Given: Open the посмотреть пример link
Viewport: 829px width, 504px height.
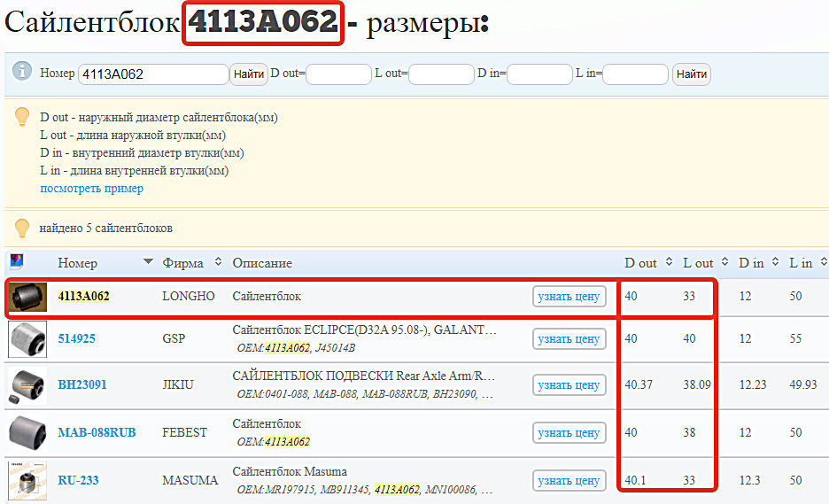Looking at the screenshot, I should click(x=91, y=189).
